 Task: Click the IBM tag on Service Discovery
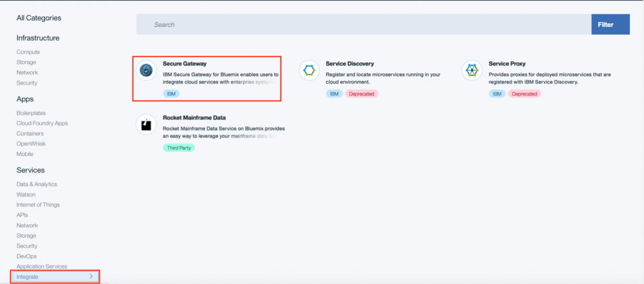[334, 94]
